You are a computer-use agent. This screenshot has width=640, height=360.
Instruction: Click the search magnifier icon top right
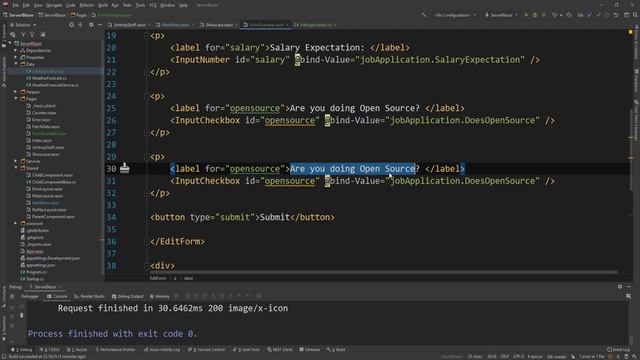tap(635, 15)
